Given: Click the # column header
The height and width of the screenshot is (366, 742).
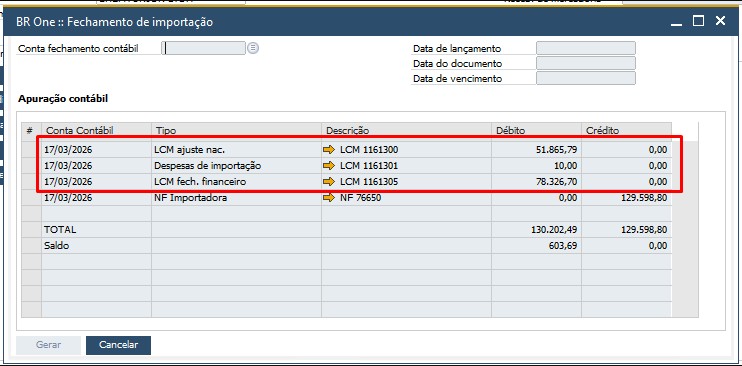Looking at the screenshot, I should click(x=31, y=130).
